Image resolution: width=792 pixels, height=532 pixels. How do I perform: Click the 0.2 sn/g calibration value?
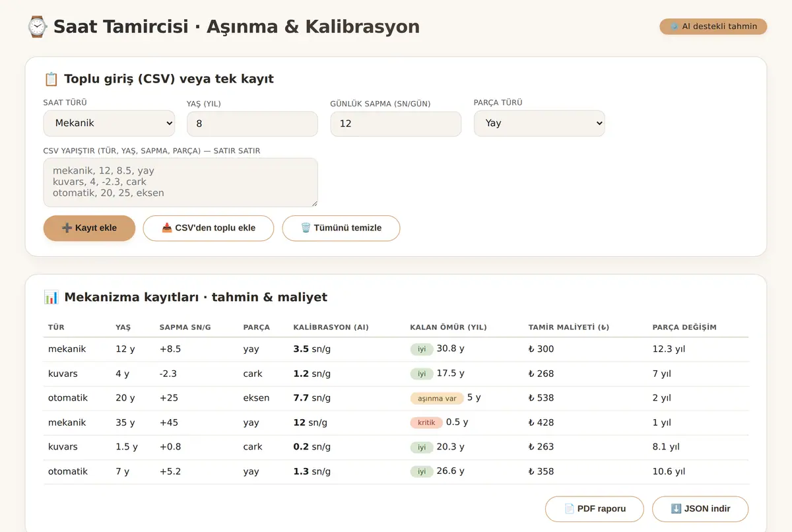[x=312, y=447]
